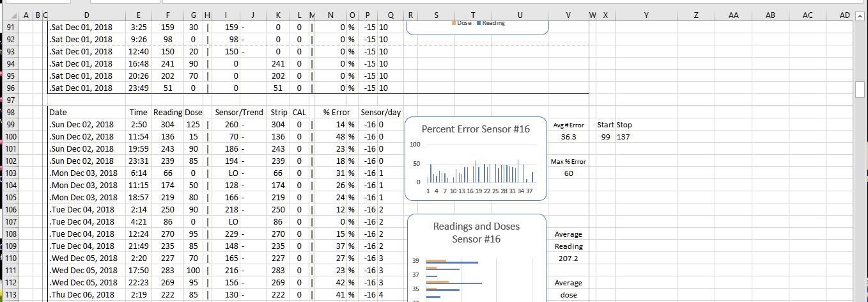Click the 'Sensor/day' header cell
This screenshot has width=868, height=302.
[381, 112]
